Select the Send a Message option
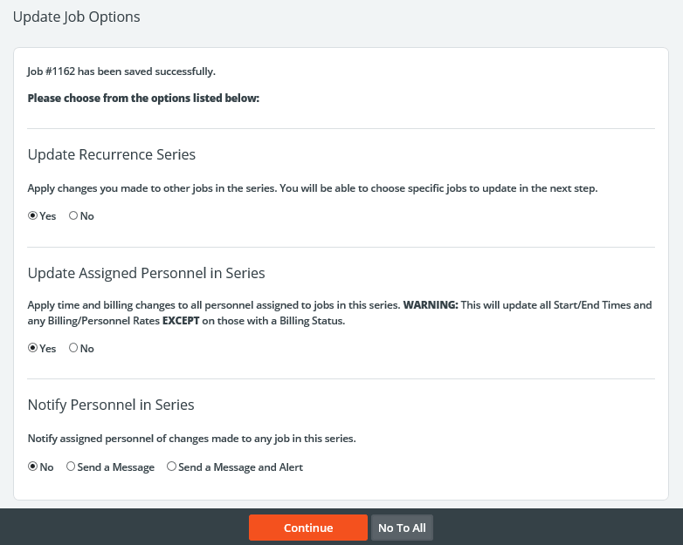683x545 pixels. (x=71, y=467)
